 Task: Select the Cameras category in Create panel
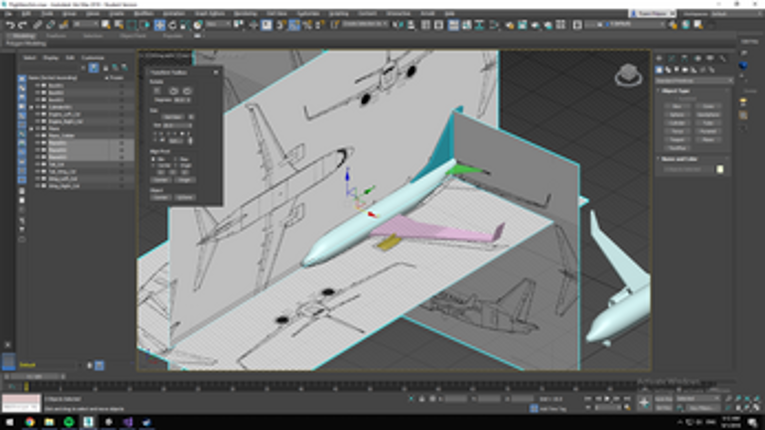(x=685, y=70)
